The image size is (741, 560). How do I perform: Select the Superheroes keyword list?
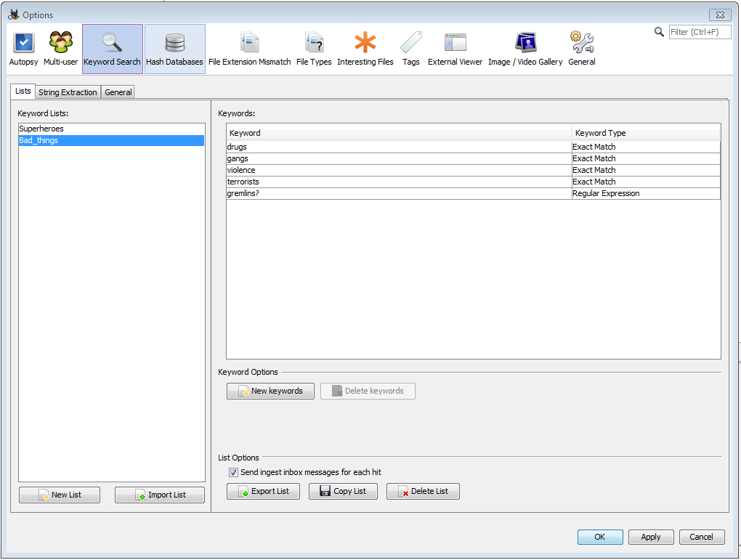coord(112,129)
